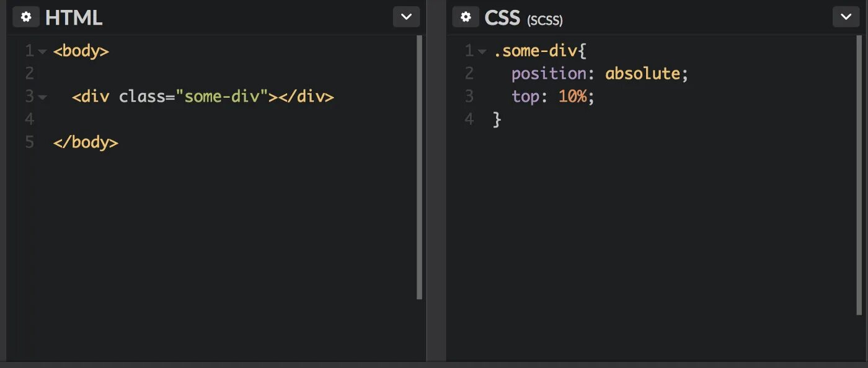Click the HTML panel title

(74, 18)
